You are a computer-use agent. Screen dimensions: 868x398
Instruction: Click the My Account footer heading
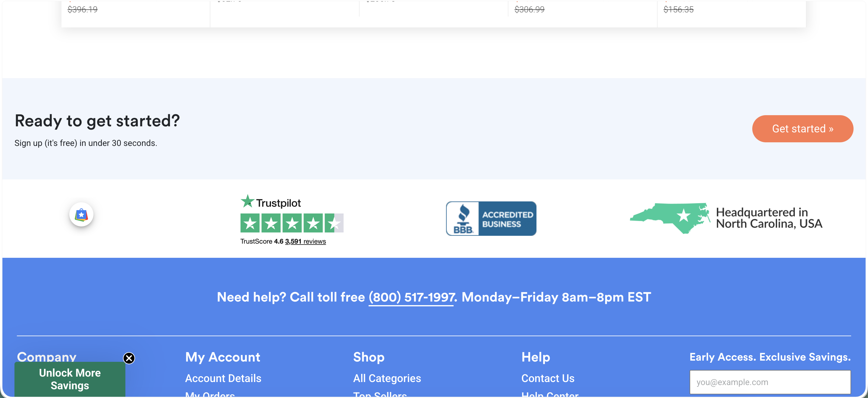pos(222,357)
